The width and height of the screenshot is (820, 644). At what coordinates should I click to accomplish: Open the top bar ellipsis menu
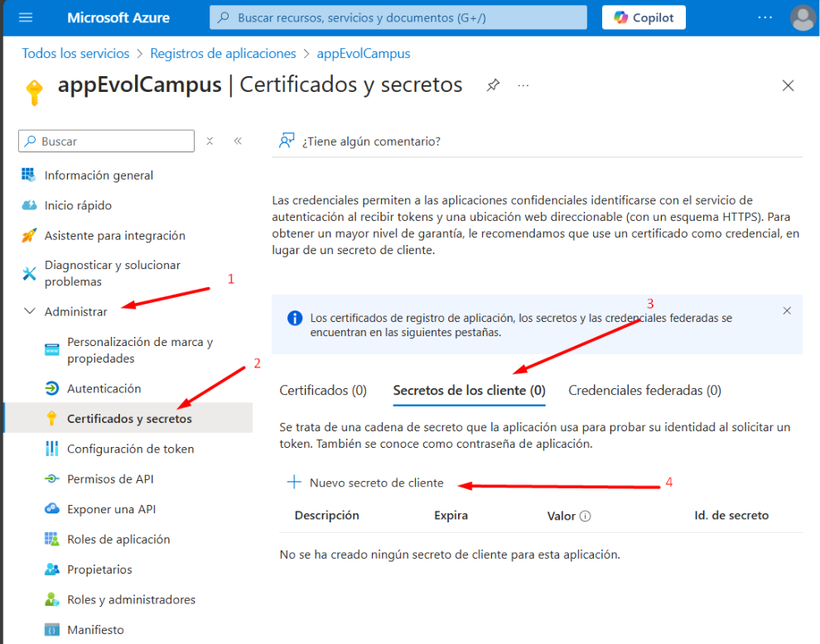765,17
